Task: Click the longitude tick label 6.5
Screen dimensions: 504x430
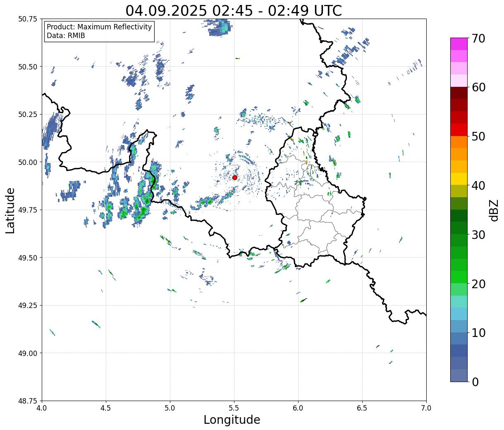Action: [x=362, y=408]
